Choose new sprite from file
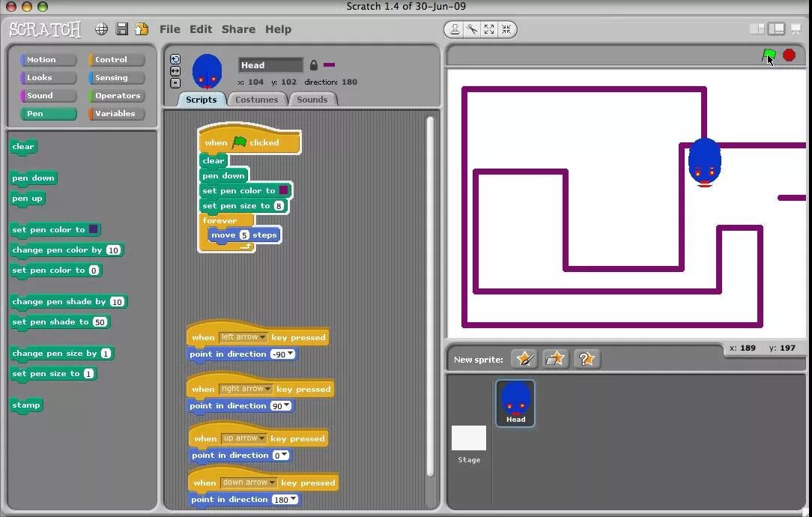The width and height of the screenshot is (812, 517). pos(555,358)
